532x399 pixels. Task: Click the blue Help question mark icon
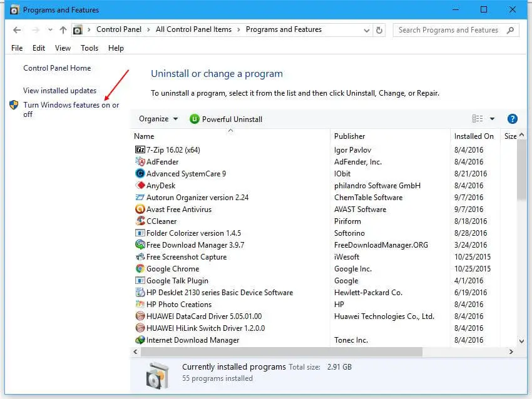click(512, 118)
